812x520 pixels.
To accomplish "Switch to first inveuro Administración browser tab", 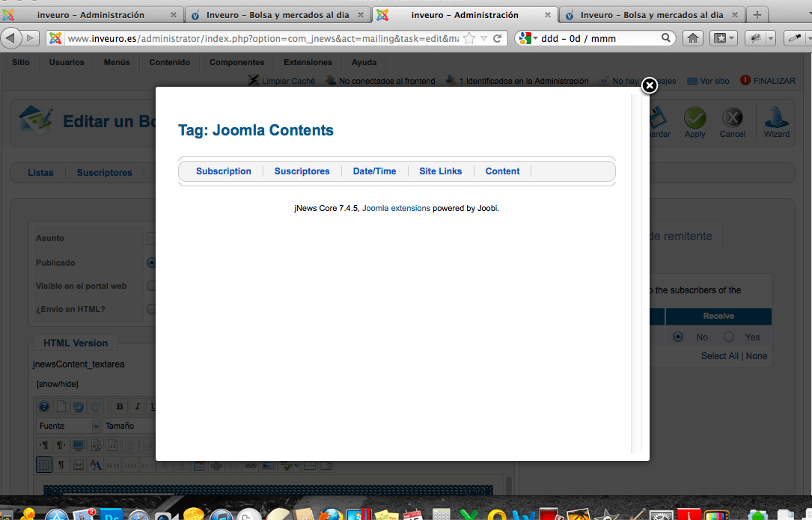I will pos(91,14).
